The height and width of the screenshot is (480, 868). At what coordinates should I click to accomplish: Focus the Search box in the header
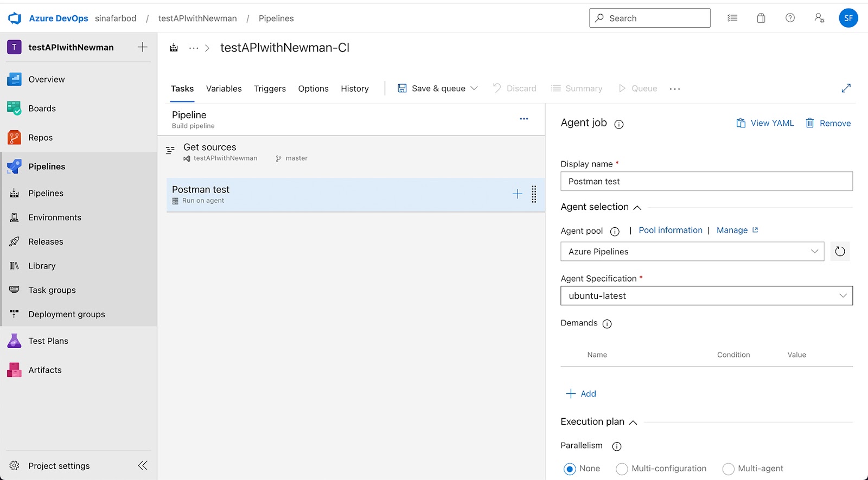pyautogui.click(x=650, y=18)
